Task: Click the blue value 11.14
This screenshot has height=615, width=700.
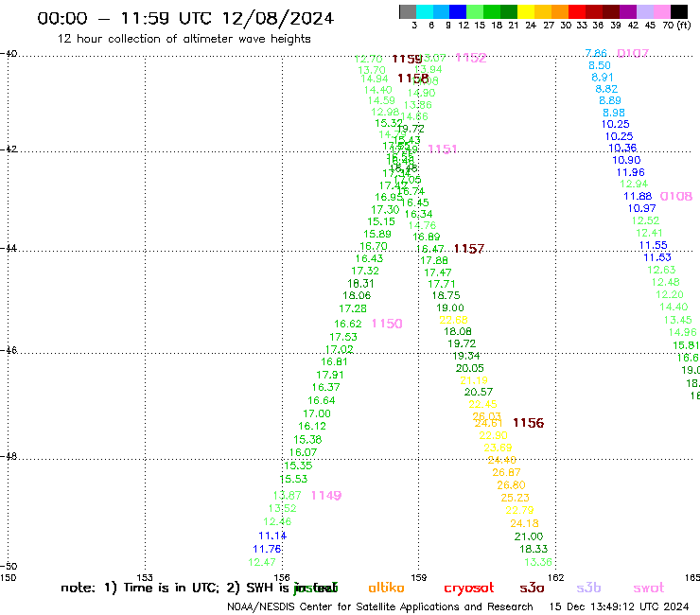Action: click(x=272, y=536)
